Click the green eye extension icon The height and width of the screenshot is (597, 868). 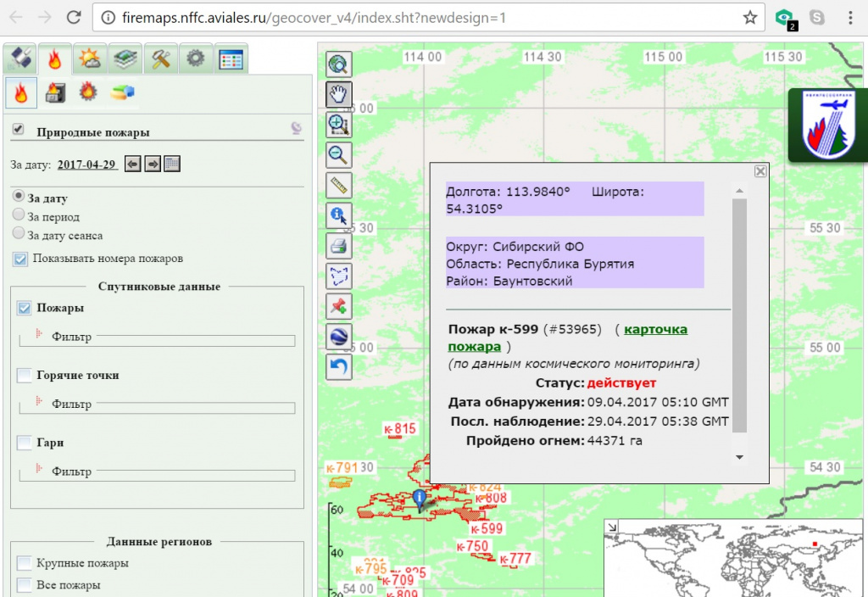click(784, 19)
